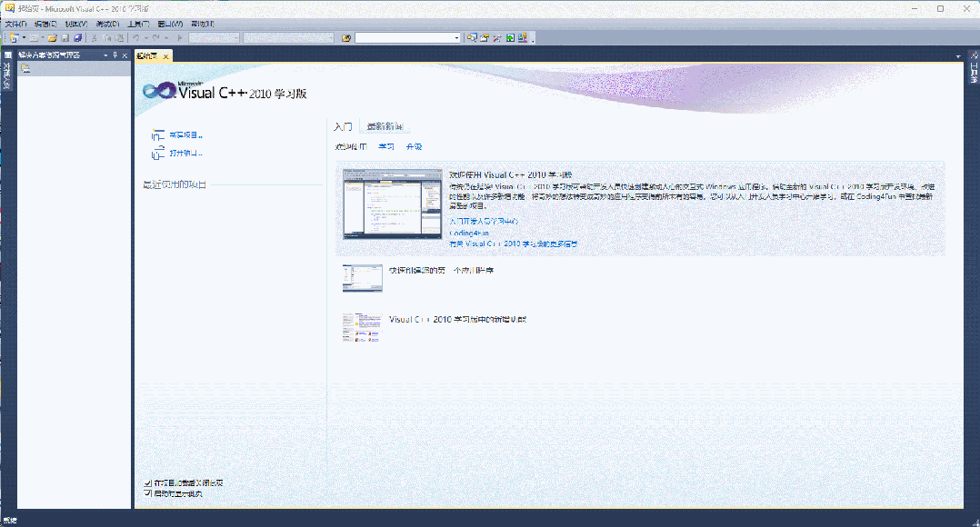Click the Start Debugging play icon
The image size is (980, 527).
(180, 38)
